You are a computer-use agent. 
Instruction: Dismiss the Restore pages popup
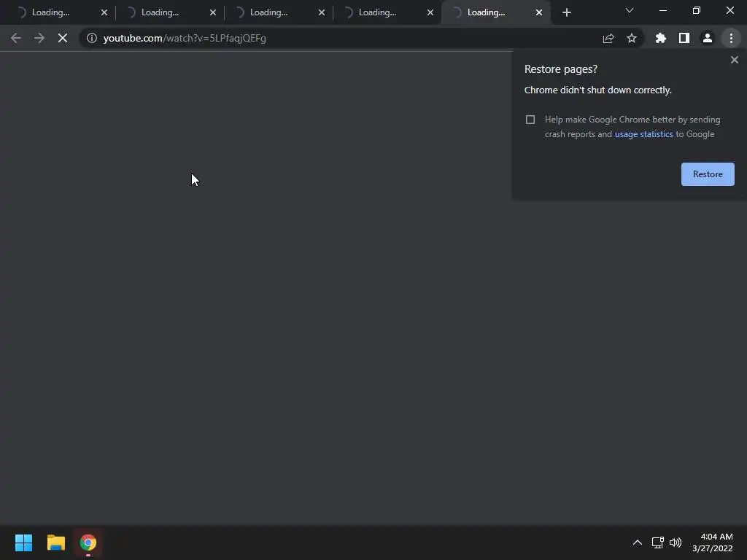tap(734, 60)
